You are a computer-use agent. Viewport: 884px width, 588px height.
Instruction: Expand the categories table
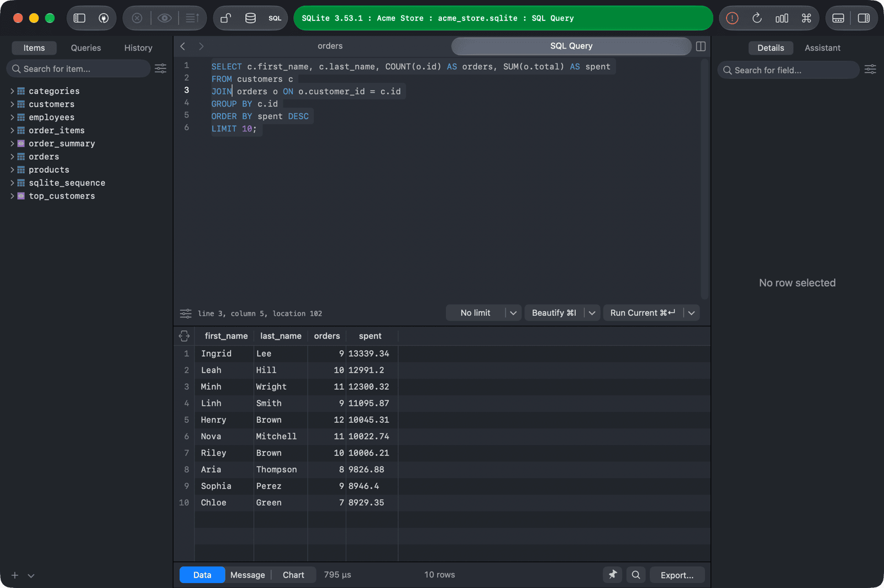(12, 91)
